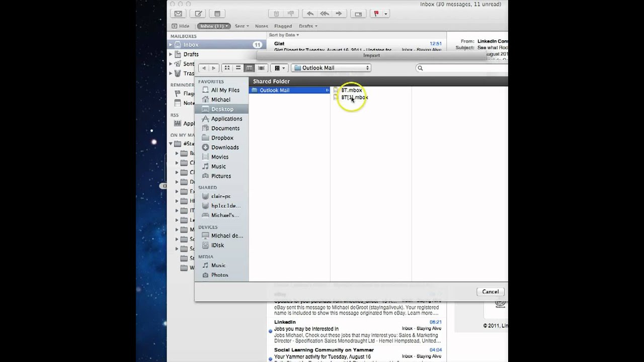Image resolution: width=644 pixels, height=362 pixels.
Task: Open Pictures in the sidebar
Action: (x=221, y=176)
